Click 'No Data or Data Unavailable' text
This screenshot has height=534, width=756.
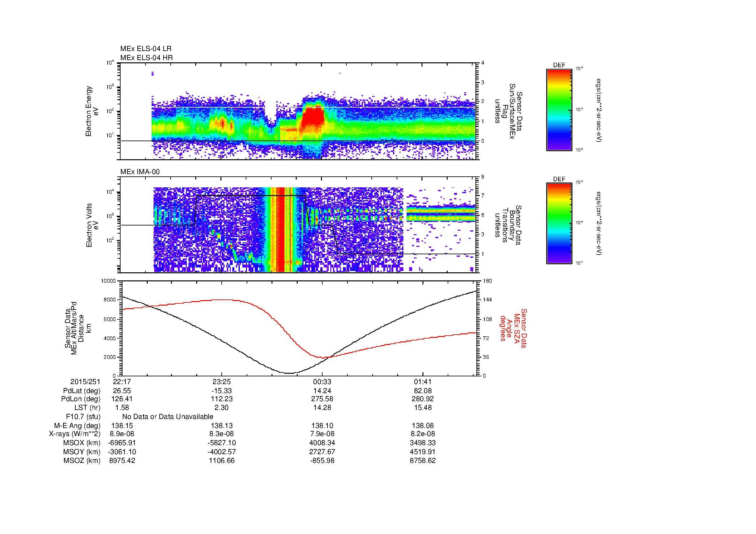[x=168, y=417]
